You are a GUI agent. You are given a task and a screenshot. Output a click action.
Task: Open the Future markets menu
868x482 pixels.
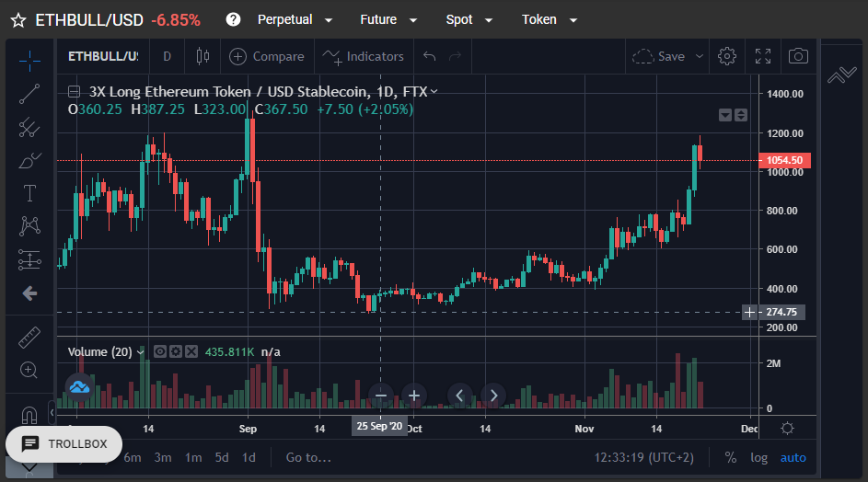[x=388, y=20]
